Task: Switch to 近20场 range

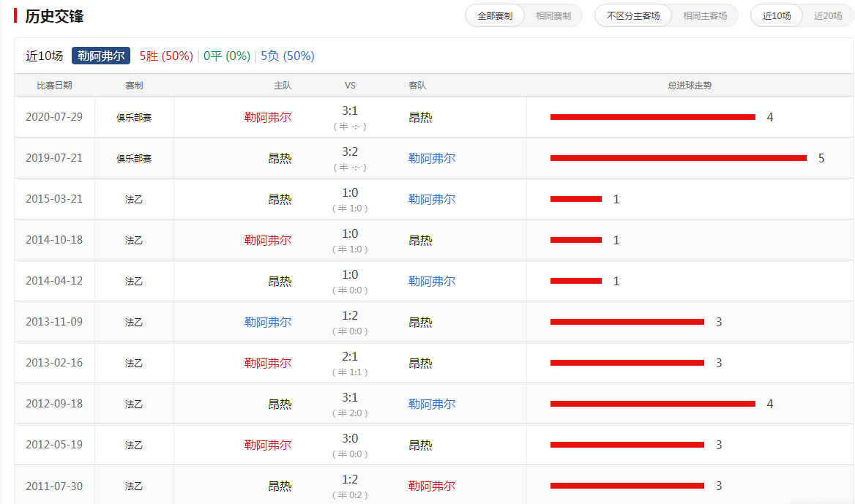Action: point(828,16)
